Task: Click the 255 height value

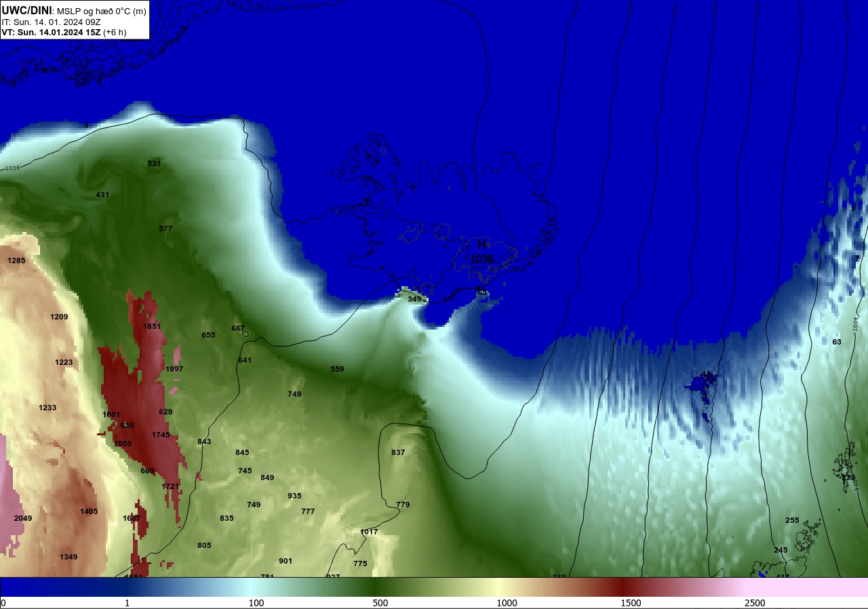Action: click(x=792, y=520)
